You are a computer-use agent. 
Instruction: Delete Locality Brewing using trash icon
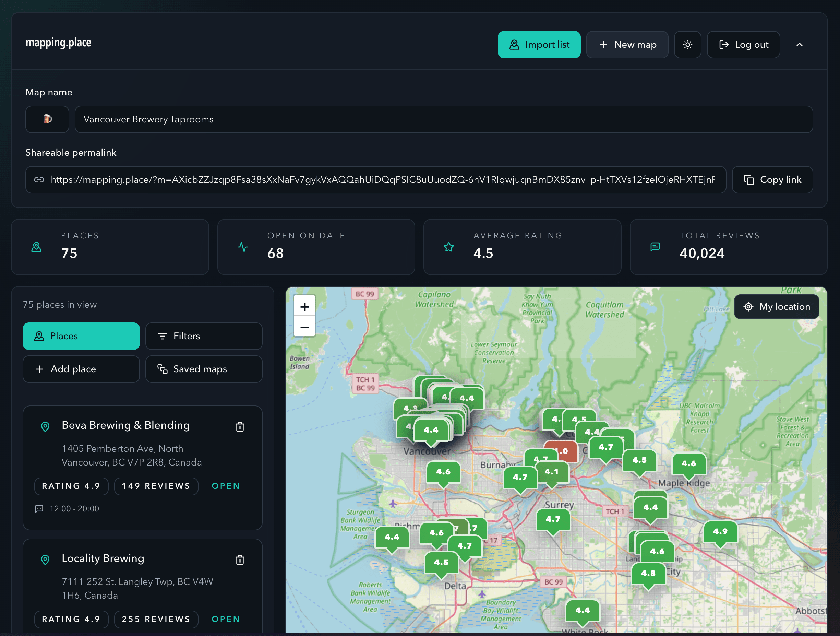(240, 560)
